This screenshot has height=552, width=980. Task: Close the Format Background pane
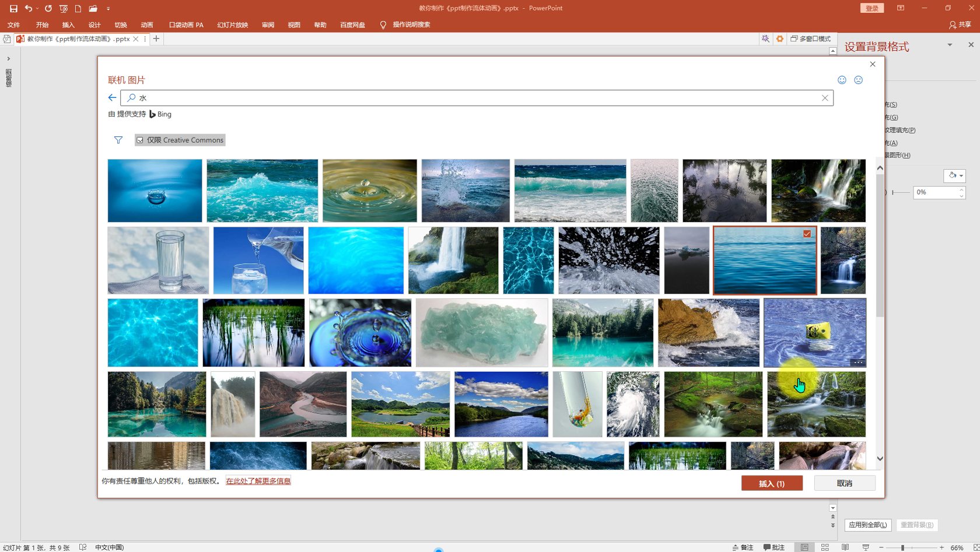pos(971,45)
